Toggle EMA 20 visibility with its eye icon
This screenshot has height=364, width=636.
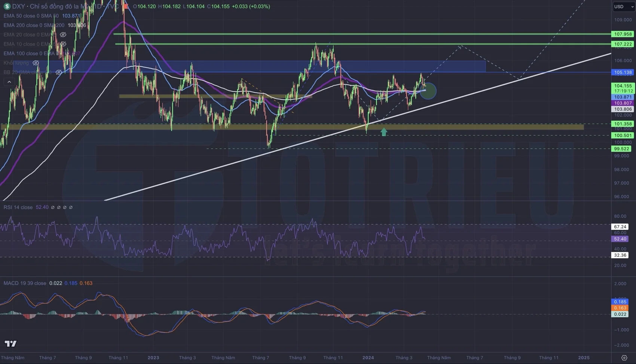click(63, 34)
